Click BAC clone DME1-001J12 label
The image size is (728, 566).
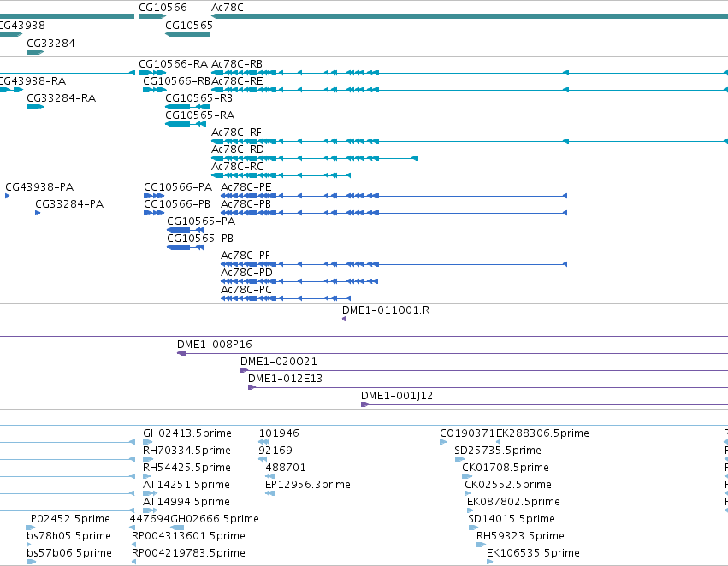(397, 396)
